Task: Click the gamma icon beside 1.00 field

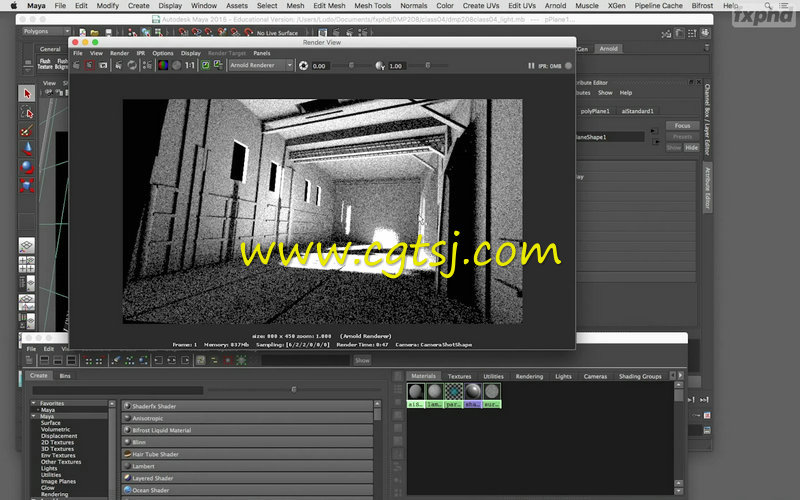Action: click(x=380, y=66)
